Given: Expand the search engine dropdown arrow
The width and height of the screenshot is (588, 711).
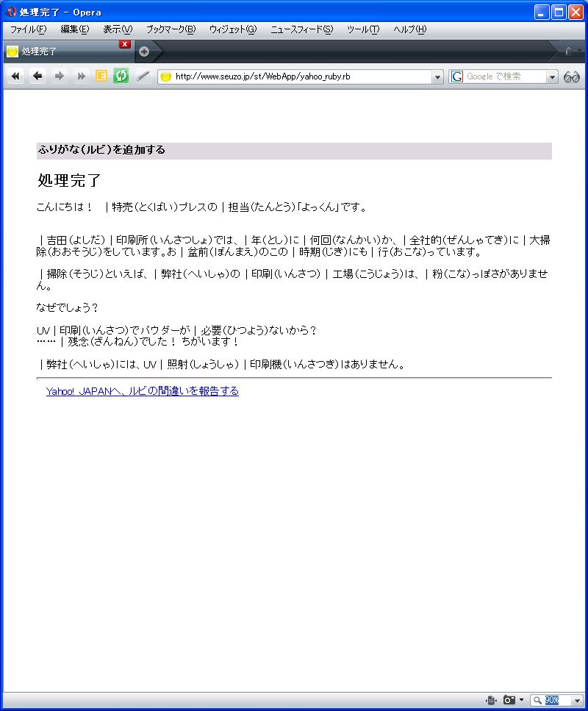Looking at the screenshot, I should click(x=552, y=77).
